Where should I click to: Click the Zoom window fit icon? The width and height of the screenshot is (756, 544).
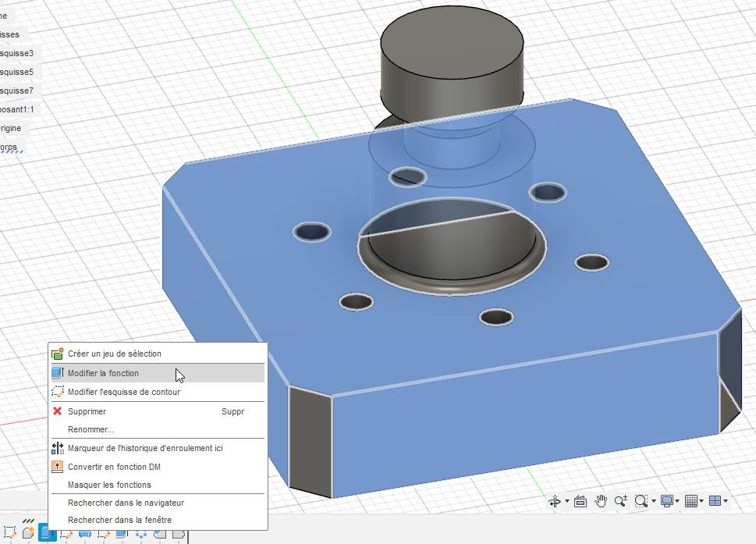tap(641, 501)
